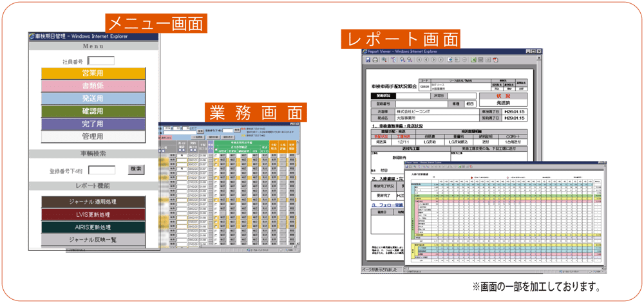Screen dimensions: 644x303
Task: Open the 3. フォロー実施 link in report
Action: 386,205
